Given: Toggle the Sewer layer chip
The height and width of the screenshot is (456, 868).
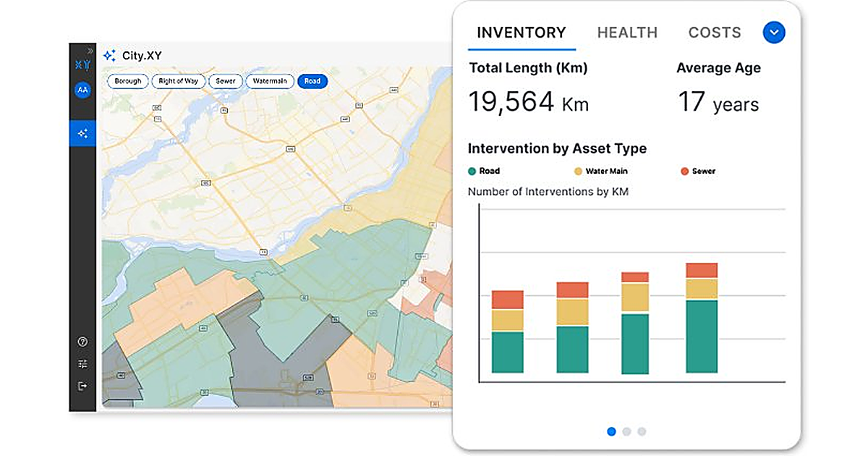Looking at the screenshot, I should pos(226,81).
